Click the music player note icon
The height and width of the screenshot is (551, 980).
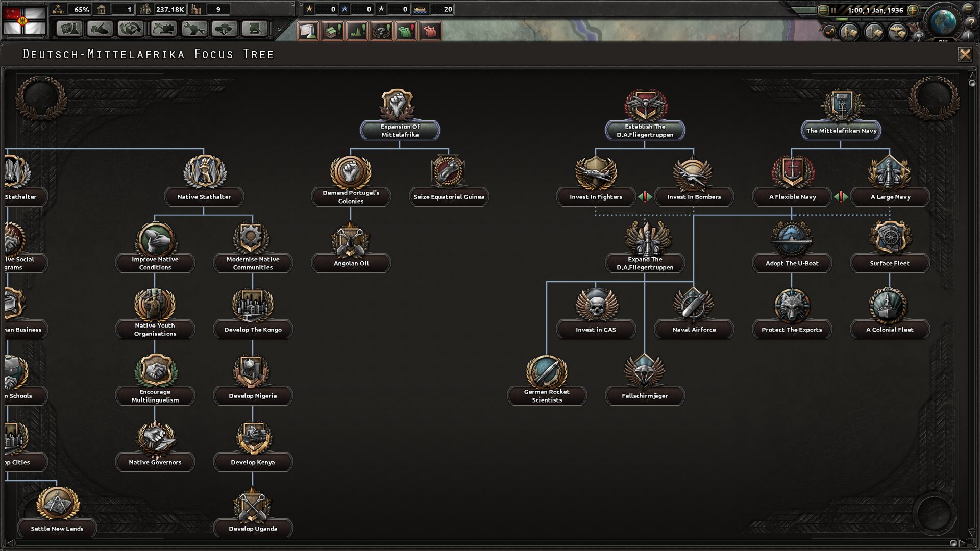[x=830, y=32]
